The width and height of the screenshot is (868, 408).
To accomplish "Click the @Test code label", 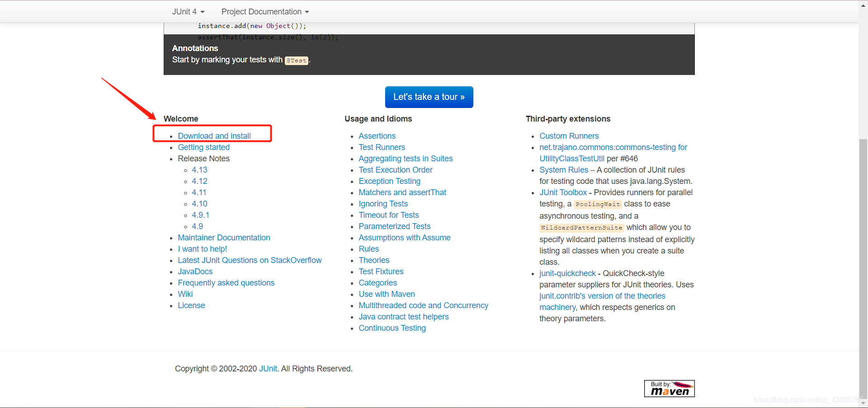I will click(297, 61).
